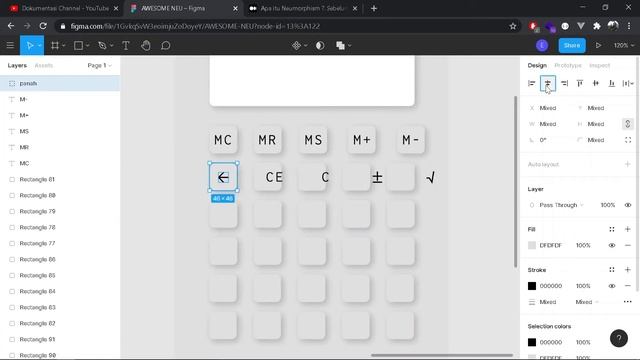
Task: Click the user avatar in toolbar
Action: point(542,45)
